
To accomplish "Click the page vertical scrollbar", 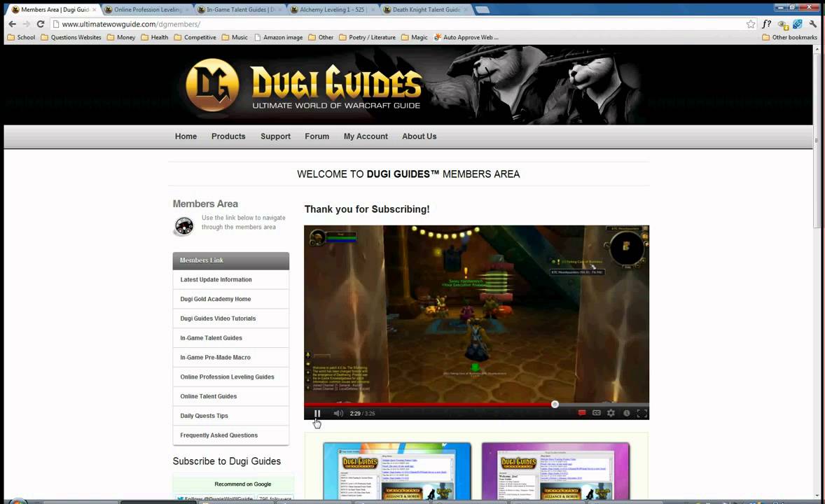I will click(x=817, y=139).
